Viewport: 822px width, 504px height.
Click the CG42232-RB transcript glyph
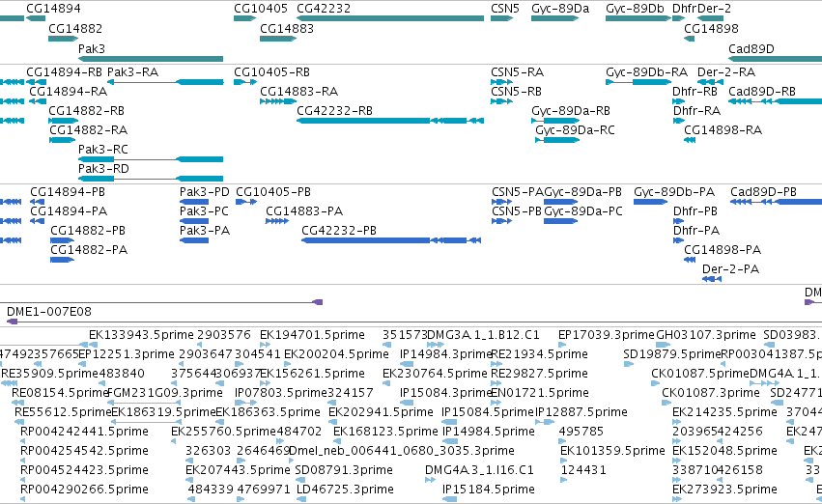click(390, 121)
